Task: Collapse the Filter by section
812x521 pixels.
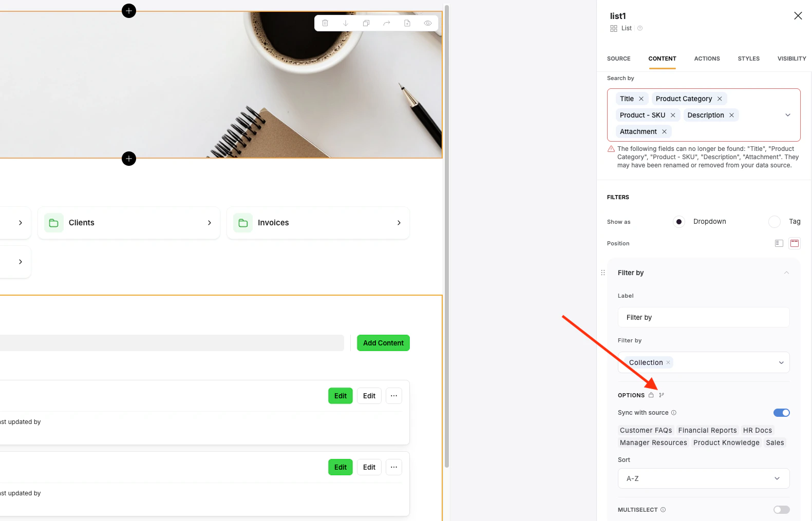Action: (x=786, y=273)
